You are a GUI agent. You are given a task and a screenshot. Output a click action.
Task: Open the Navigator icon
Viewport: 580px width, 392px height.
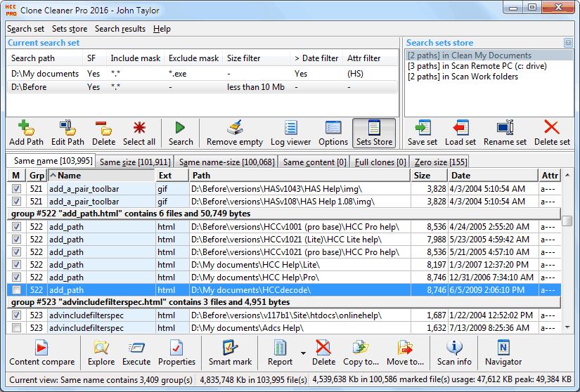(x=503, y=348)
